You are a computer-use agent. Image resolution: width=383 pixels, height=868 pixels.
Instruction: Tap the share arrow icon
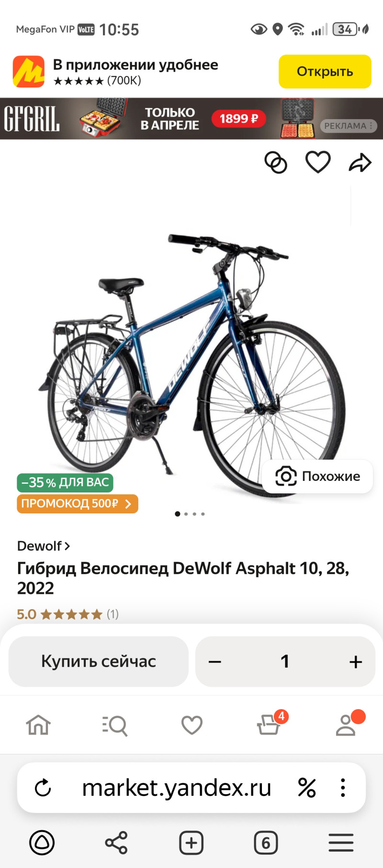[x=360, y=163]
